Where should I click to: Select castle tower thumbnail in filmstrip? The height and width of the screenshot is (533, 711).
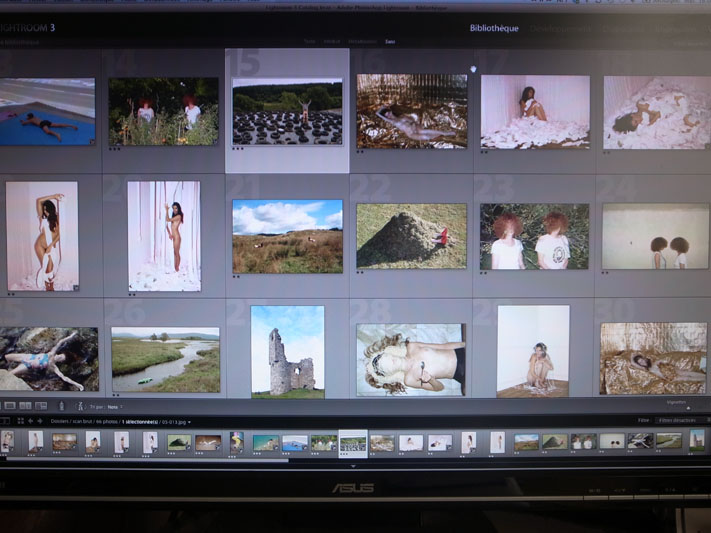click(697, 440)
